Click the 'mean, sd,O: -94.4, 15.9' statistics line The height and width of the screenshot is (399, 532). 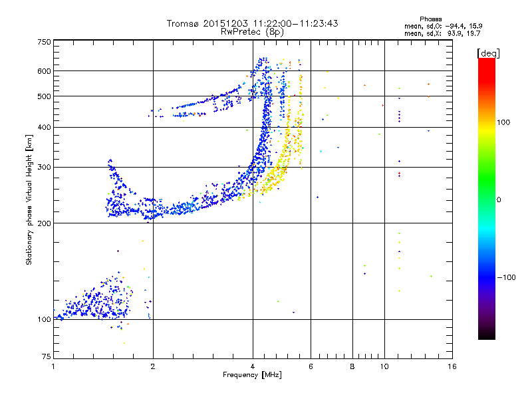443,26
